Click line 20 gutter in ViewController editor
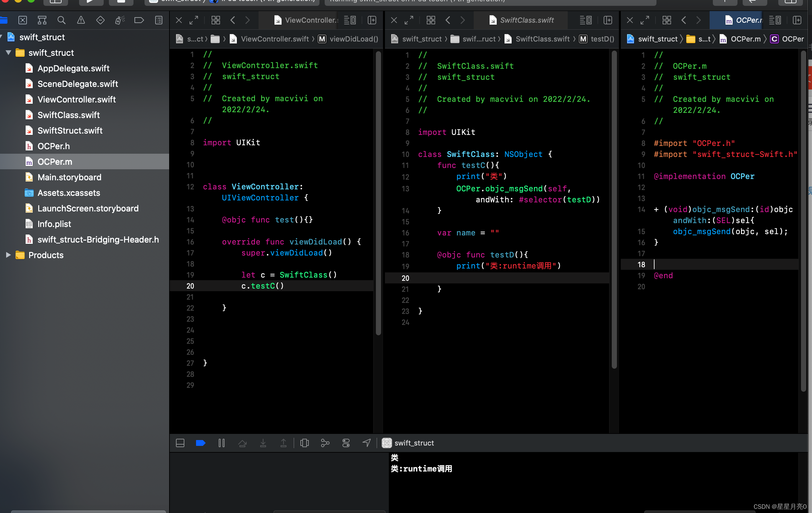 click(x=190, y=286)
